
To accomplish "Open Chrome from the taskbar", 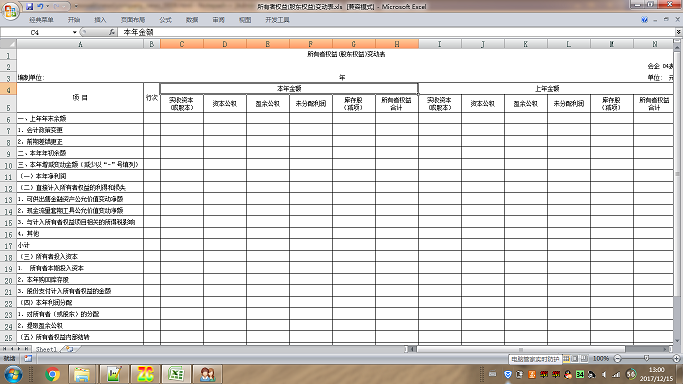I will [x=52, y=374].
